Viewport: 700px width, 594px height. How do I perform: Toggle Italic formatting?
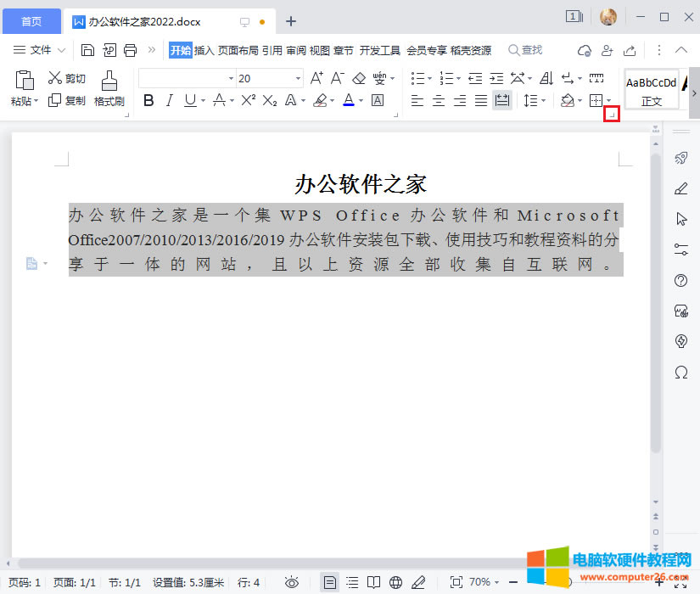pos(169,100)
